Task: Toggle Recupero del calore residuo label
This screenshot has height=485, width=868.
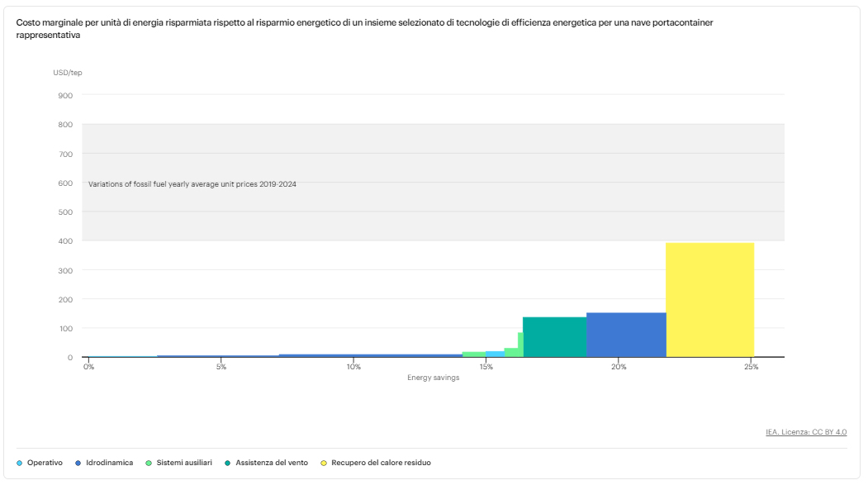Action: [x=381, y=463]
